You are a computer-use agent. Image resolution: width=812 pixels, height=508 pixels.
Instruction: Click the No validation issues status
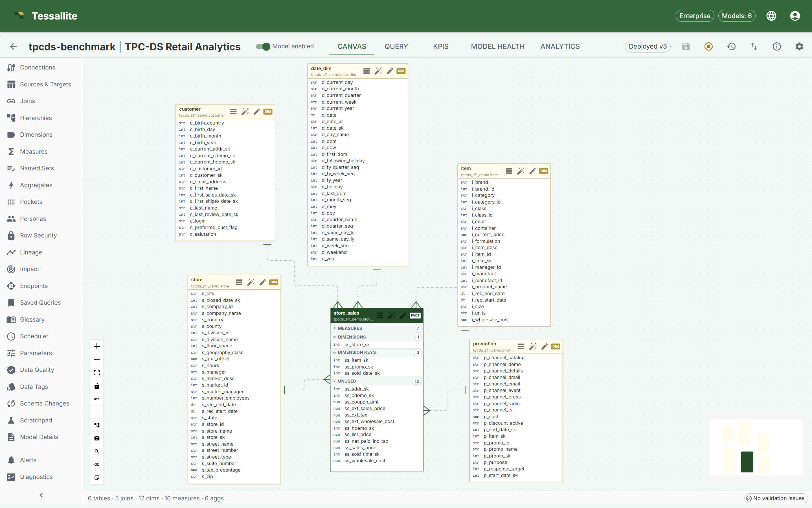(x=775, y=498)
